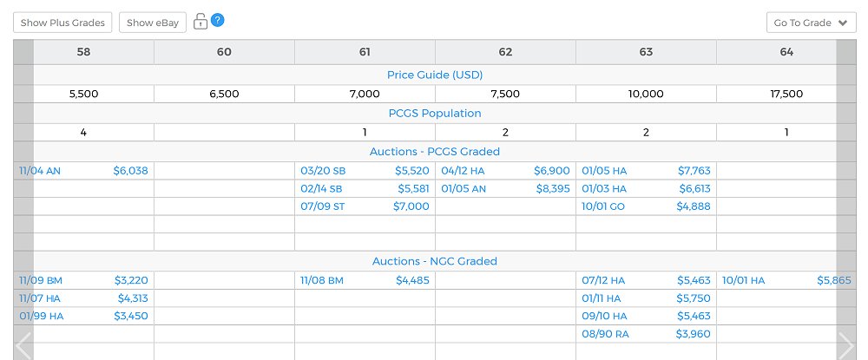Viewport: 868px width, 360px height.
Task: Open the 03/20 SB $5,520 auction result
Action: click(x=365, y=172)
